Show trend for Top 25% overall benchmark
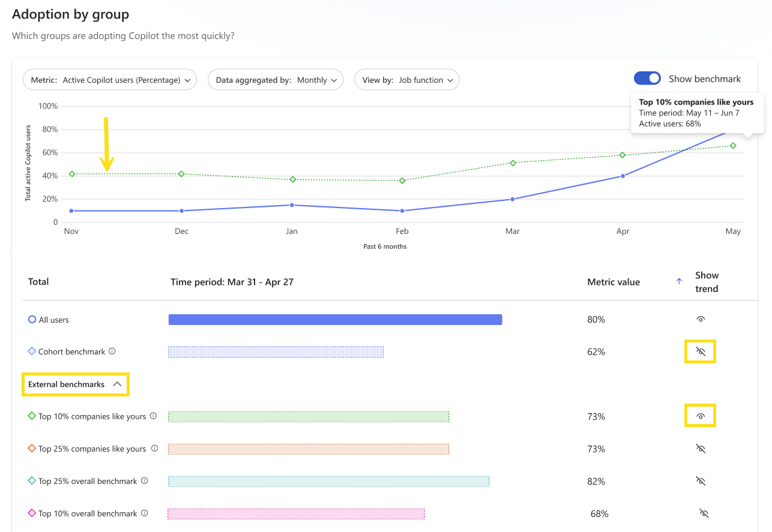Image resolution: width=772 pixels, height=532 pixels. click(701, 481)
